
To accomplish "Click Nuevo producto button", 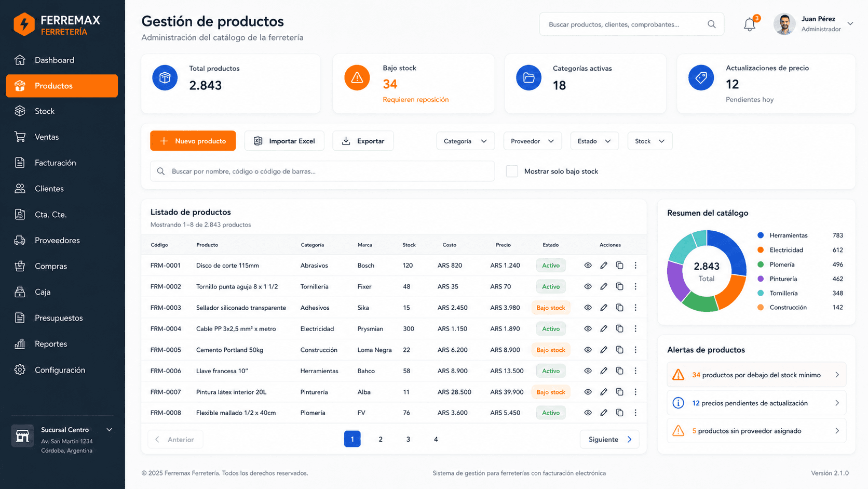I will [x=193, y=141].
